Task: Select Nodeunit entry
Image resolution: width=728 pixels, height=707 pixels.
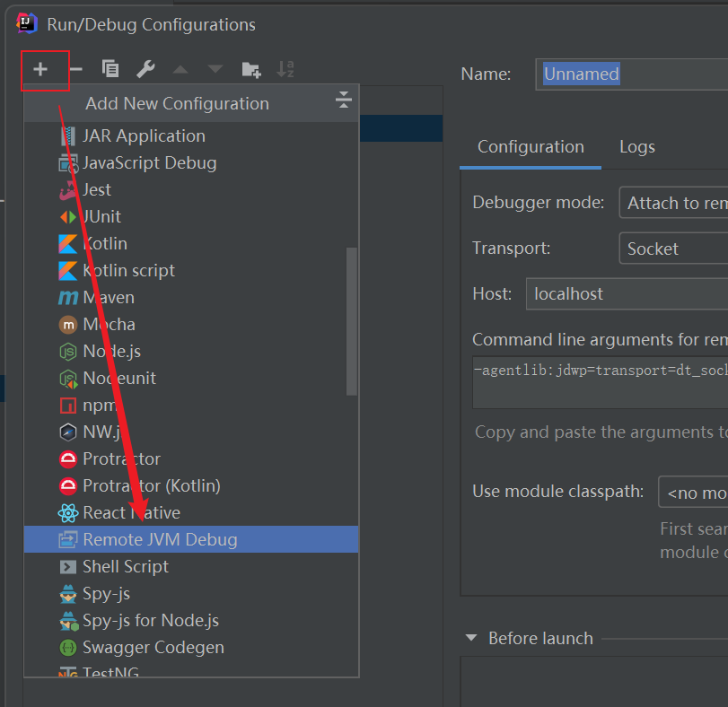Action: 191,378
